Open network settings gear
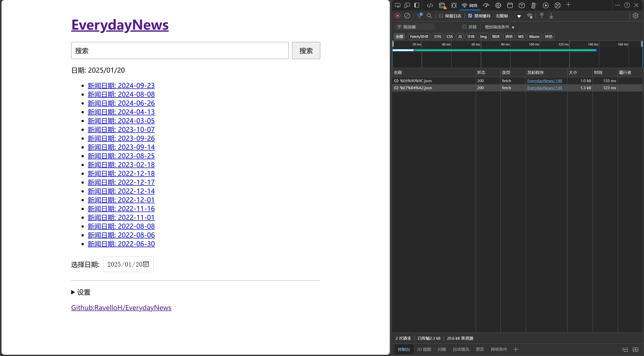Screen dimensions: 644x356 pos(635,16)
